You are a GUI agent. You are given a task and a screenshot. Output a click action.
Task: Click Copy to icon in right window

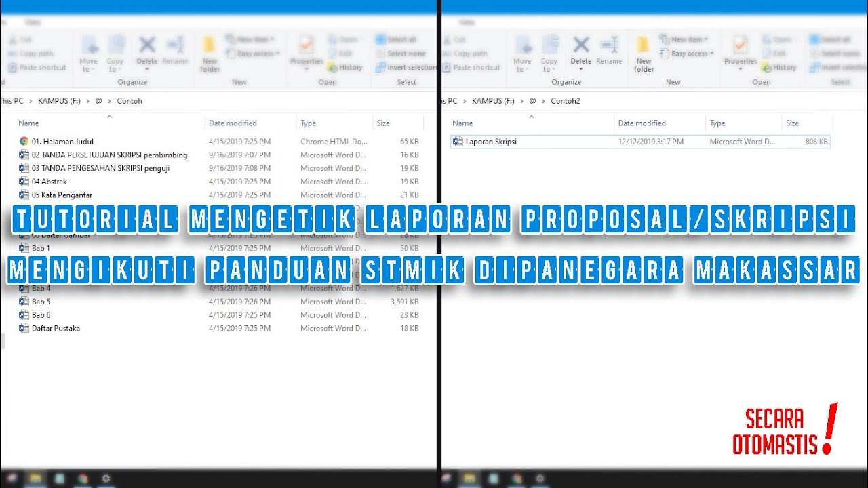(x=549, y=54)
